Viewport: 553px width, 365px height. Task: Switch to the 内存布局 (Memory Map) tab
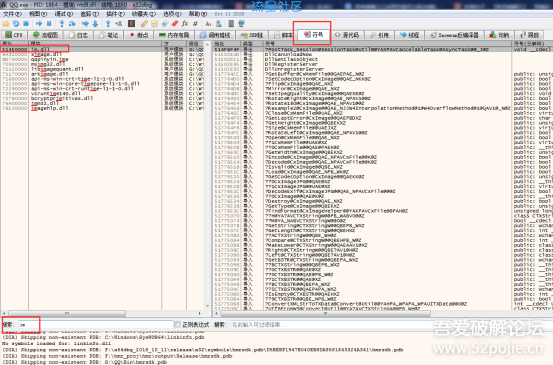(174, 35)
